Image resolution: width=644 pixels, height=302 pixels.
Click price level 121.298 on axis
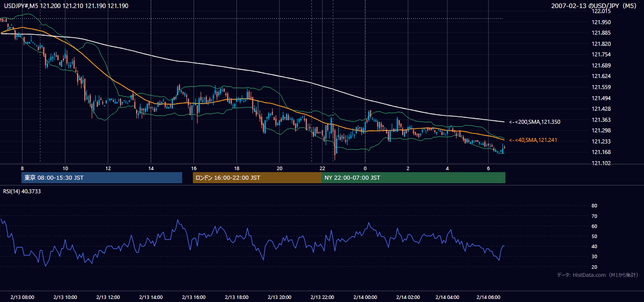click(x=601, y=130)
